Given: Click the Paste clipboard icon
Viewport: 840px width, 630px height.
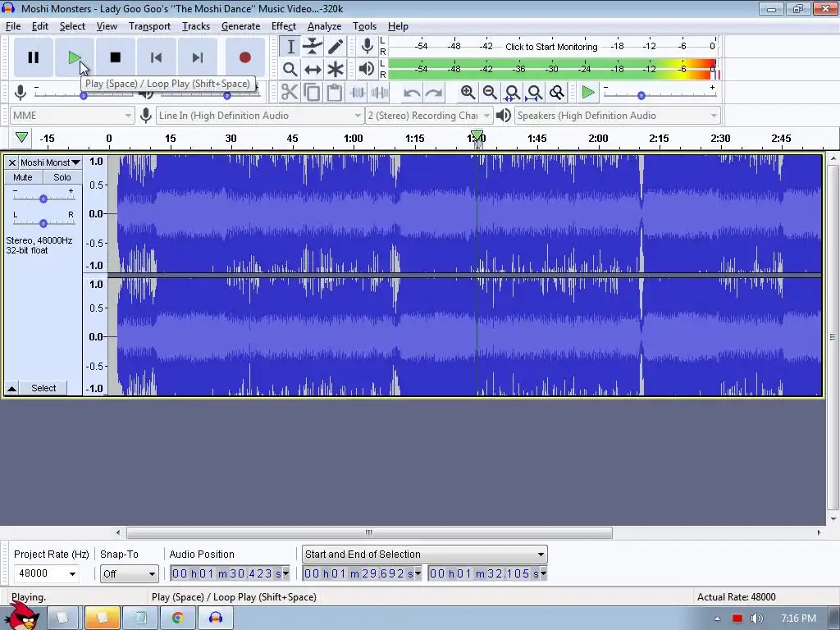Looking at the screenshot, I should tap(335, 93).
